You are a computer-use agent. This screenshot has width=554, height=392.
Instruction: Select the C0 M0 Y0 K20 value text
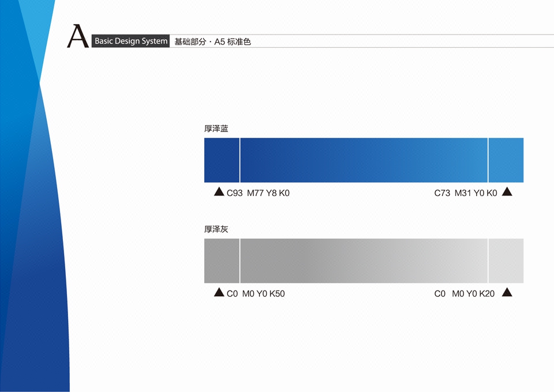[x=464, y=293]
